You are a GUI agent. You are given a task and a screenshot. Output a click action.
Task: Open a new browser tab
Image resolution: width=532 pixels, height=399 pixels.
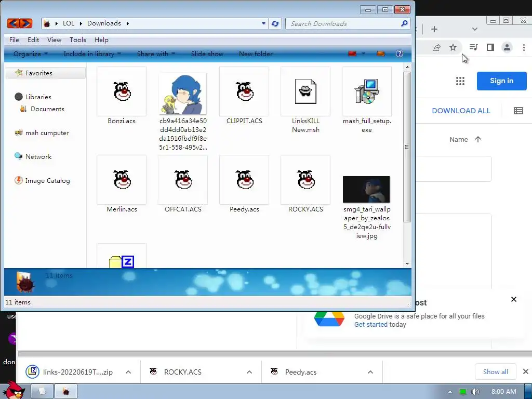434,29
